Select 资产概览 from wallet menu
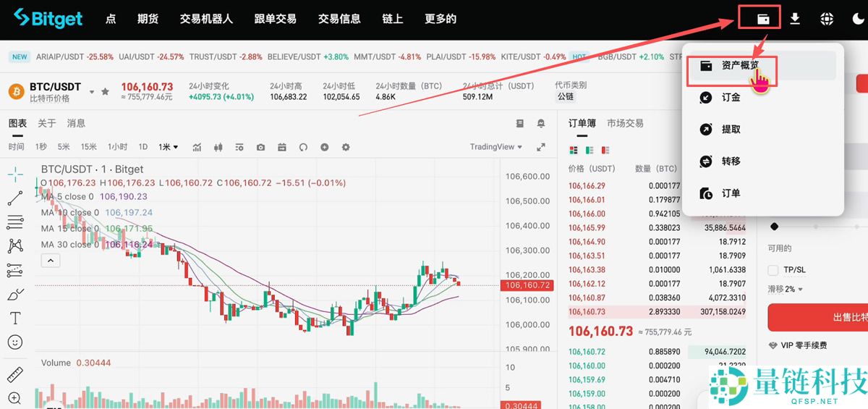Viewport: 868px width, 409px height. pyautogui.click(x=739, y=66)
